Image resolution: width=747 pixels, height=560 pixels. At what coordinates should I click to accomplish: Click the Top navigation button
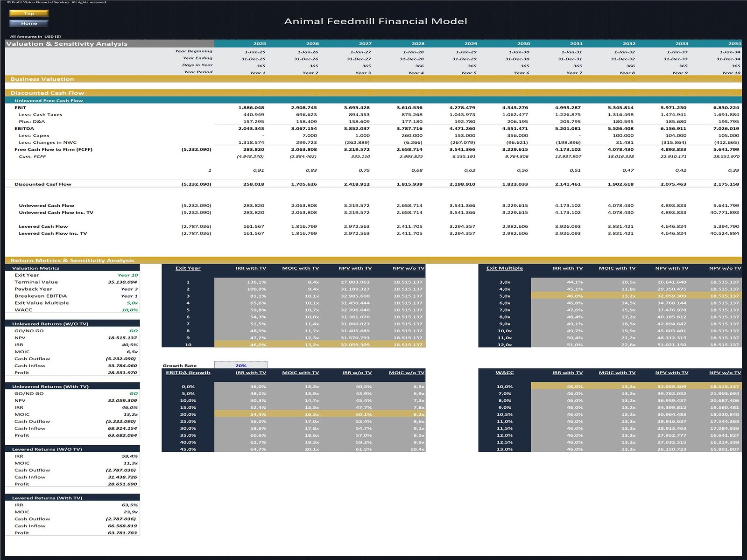[x=29, y=13]
